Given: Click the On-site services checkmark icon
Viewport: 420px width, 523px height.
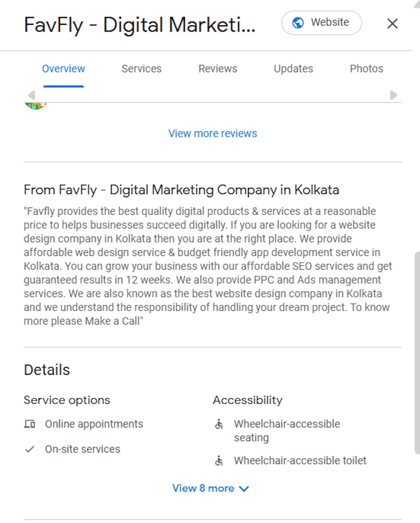Looking at the screenshot, I should click(30, 449).
